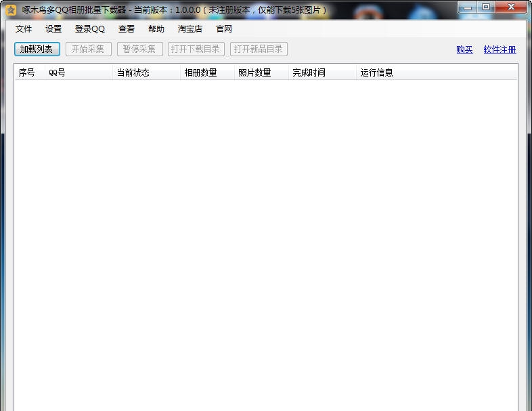Open the 帮助 menu
Viewport: 532px width, 411px height.
pyautogui.click(x=156, y=29)
